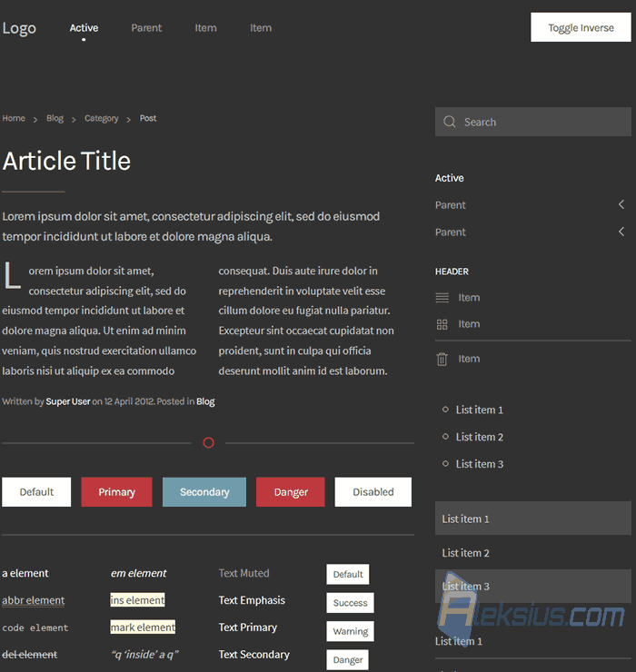Click the red circle divider icon

(208, 443)
